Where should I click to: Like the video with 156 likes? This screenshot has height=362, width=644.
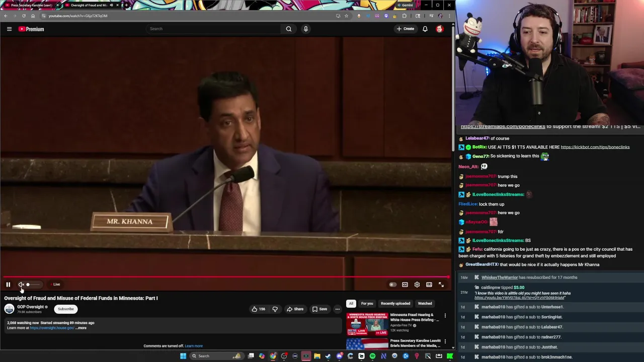coord(259,309)
